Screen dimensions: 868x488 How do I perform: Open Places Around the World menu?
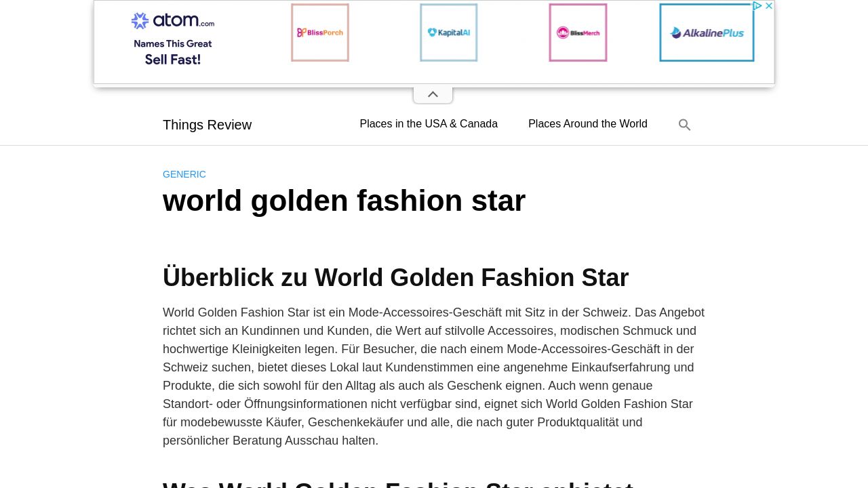click(x=588, y=124)
